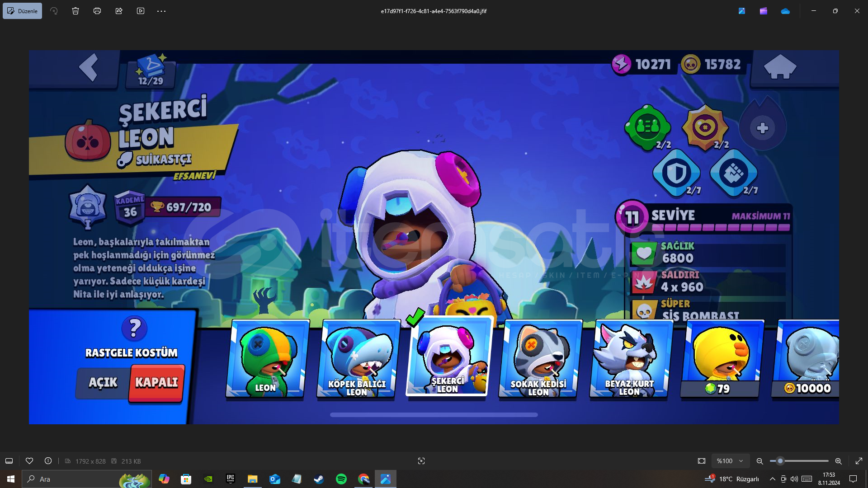Open Spotify from the taskbar
868x488 pixels.
tap(341, 479)
